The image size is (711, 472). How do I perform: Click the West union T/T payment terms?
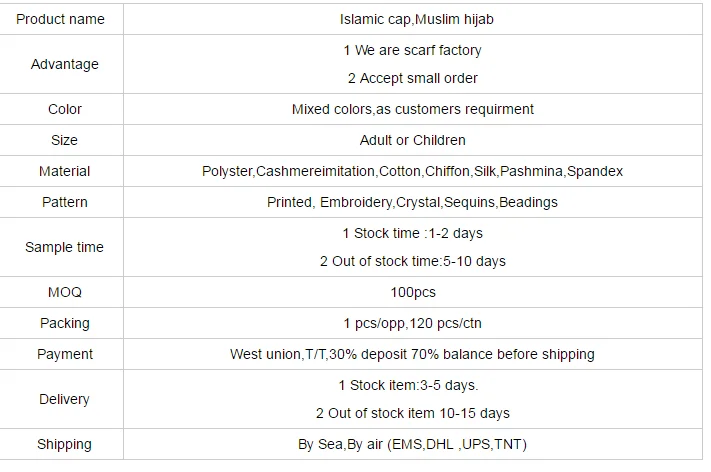[x=412, y=354]
